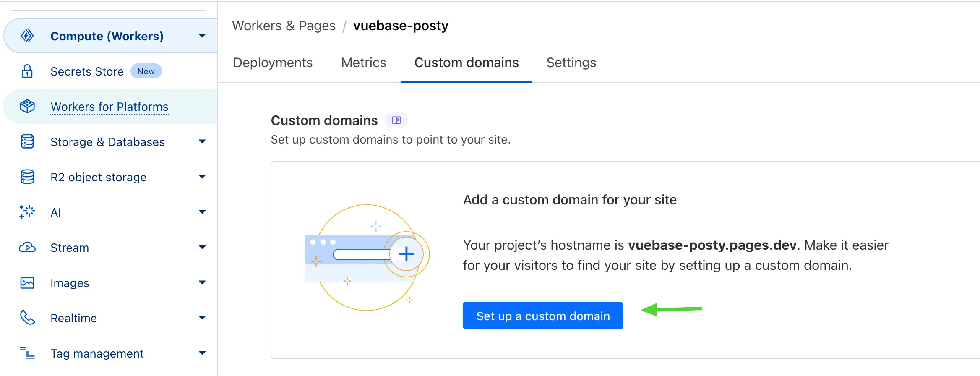Expand the R2 object storage arrow

pos(202,177)
